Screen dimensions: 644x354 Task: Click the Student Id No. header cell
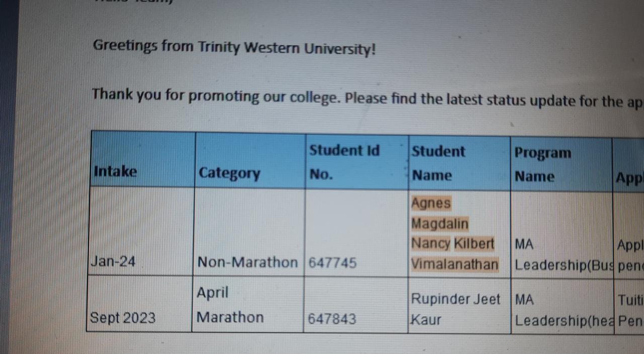357,162
